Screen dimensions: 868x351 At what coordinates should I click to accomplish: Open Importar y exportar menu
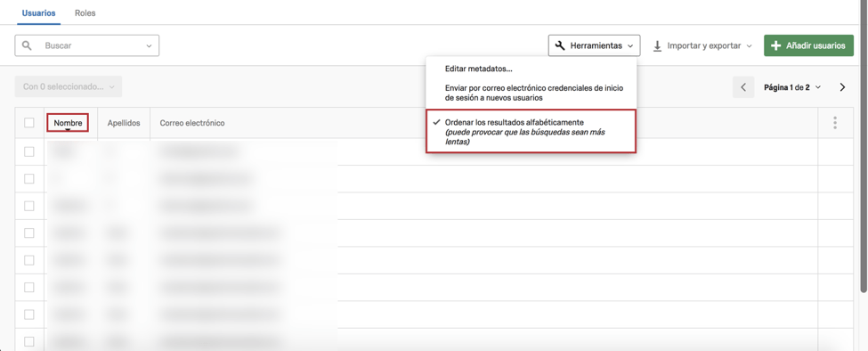(702, 45)
